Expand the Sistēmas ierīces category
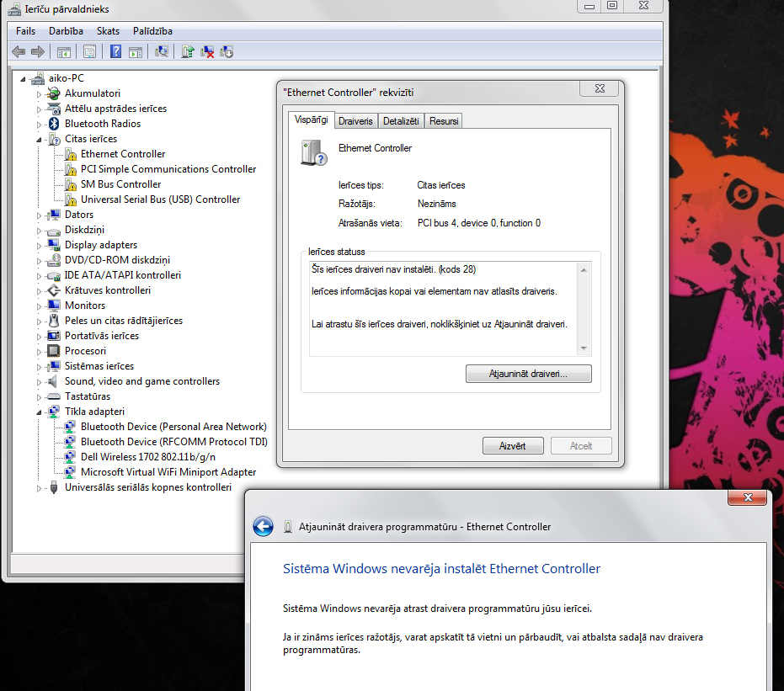This screenshot has width=784, height=691. [x=39, y=367]
